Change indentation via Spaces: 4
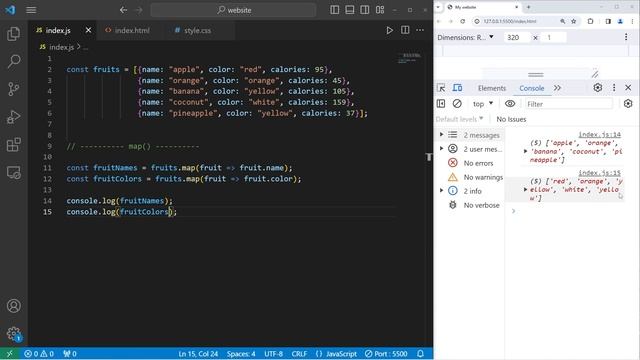This screenshot has width=640, height=360. 241,353
